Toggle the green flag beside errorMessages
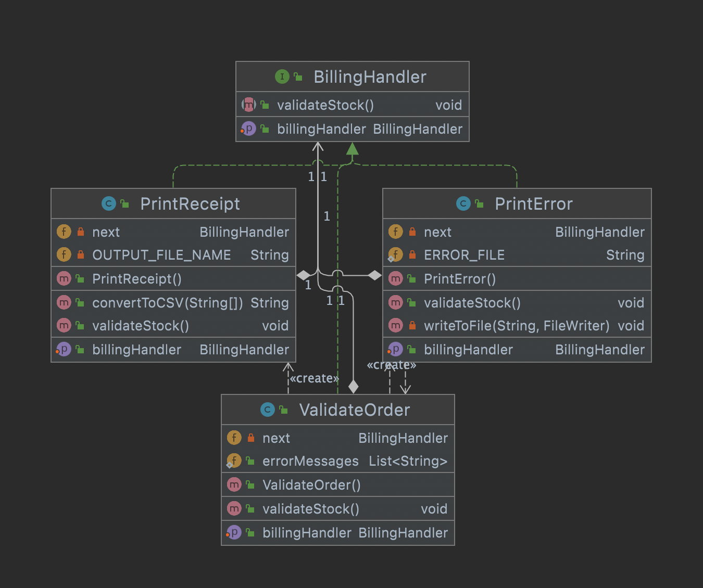 pos(249,461)
